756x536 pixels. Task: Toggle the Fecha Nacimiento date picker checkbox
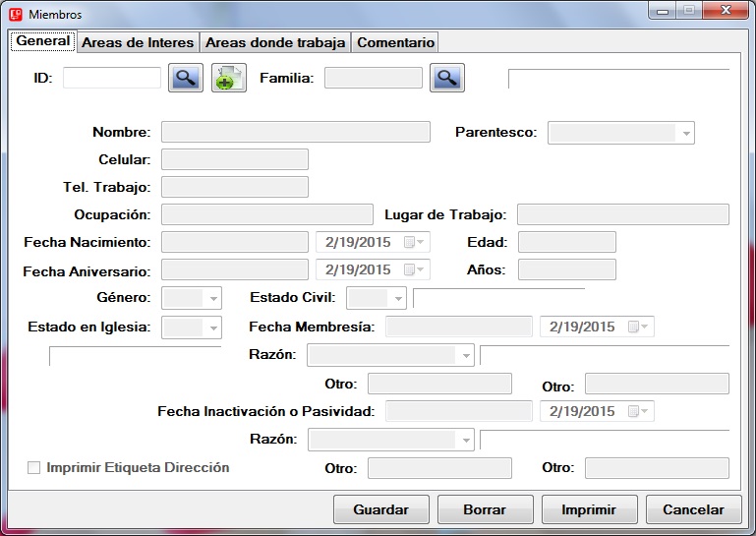pos(409,242)
